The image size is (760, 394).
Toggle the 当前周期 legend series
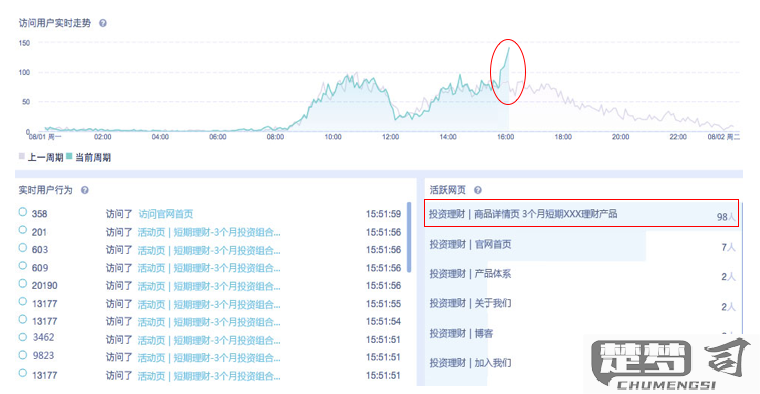[x=89, y=157]
